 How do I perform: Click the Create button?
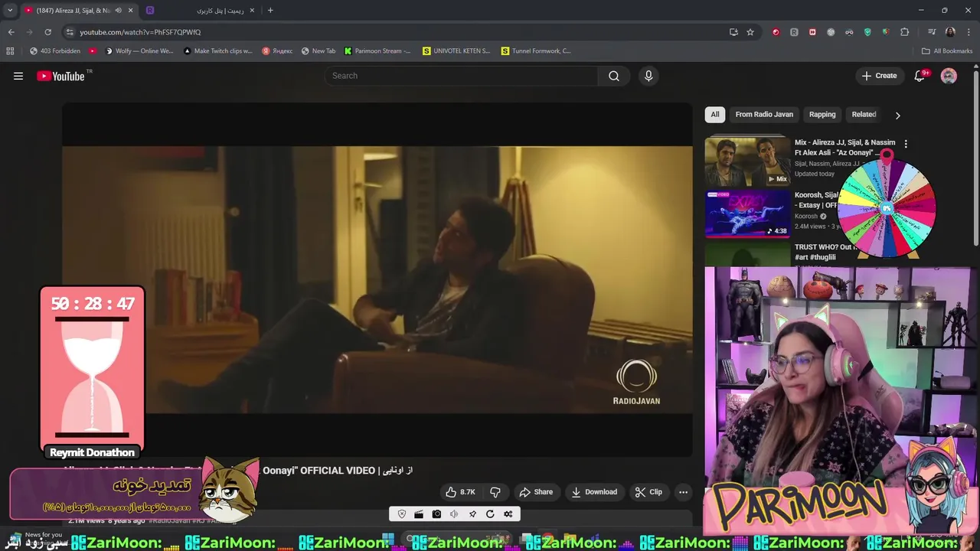pyautogui.click(x=879, y=76)
